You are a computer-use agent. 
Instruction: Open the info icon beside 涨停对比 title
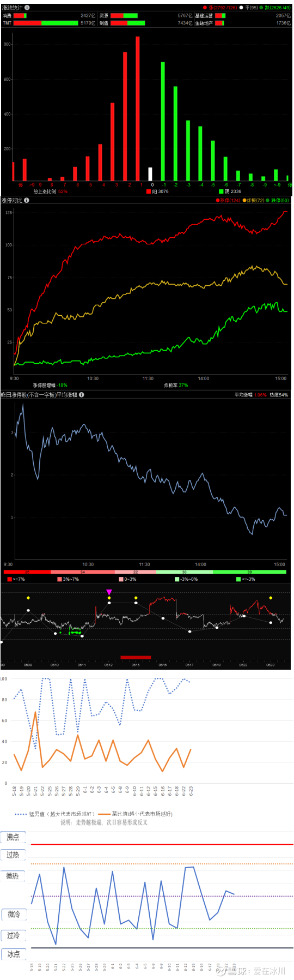(27, 200)
